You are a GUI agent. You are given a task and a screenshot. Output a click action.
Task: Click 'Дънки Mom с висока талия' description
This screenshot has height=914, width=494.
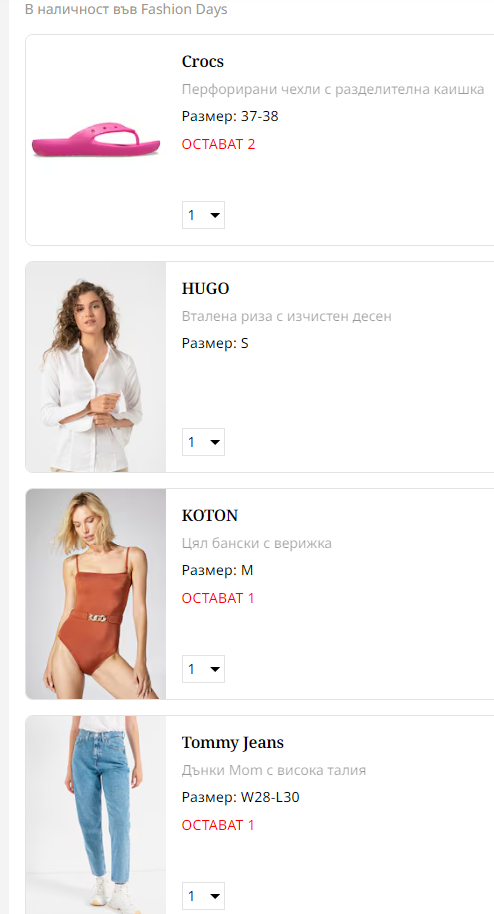(274, 770)
